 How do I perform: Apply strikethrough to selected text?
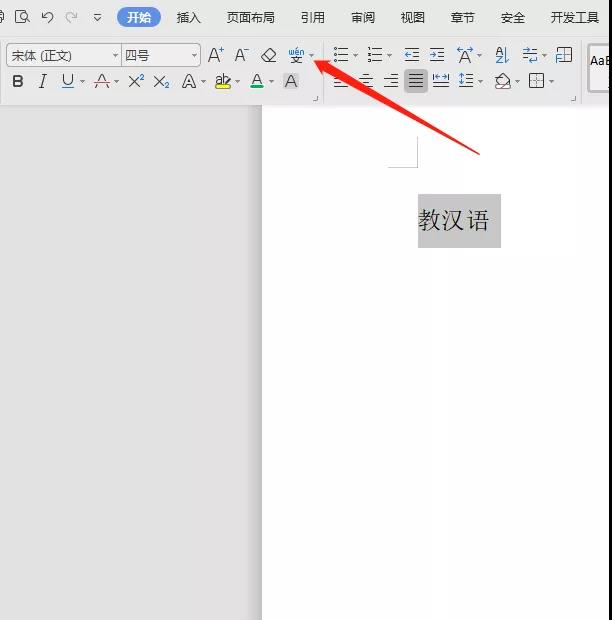[x=102, y=81]
